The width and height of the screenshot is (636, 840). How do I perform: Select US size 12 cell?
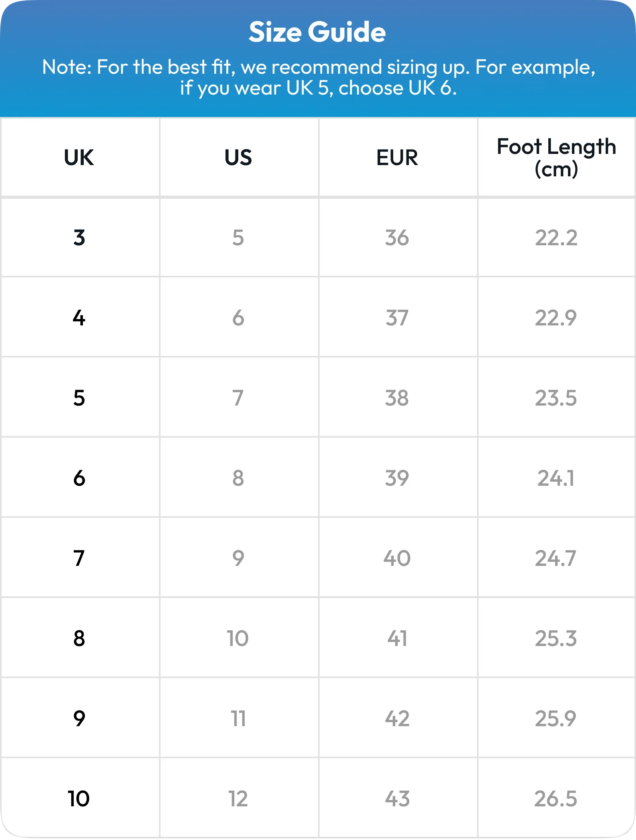point(238,798)
